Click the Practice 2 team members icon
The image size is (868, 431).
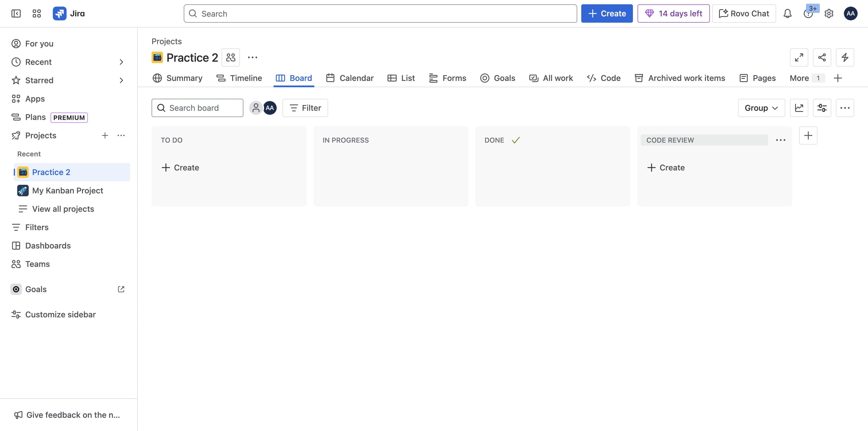pyautogui.click(x=231, y=57)
